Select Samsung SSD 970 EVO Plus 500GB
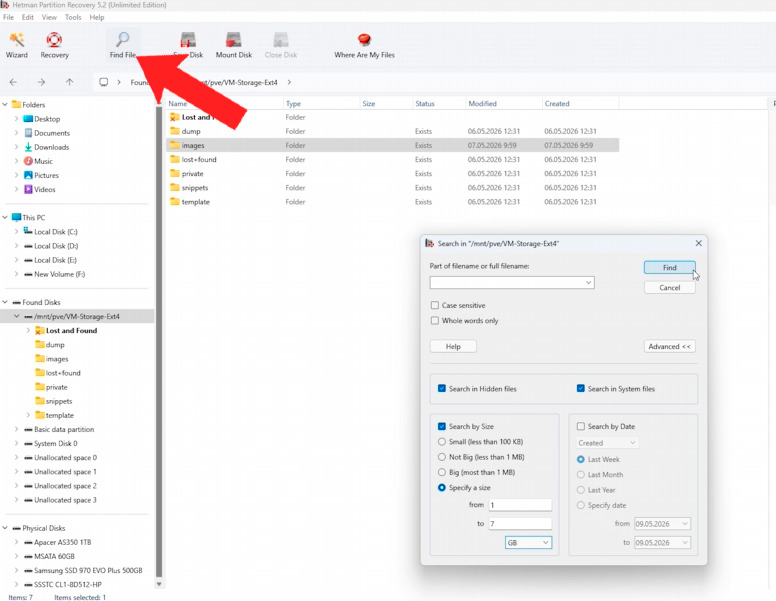The width and height of the screenshot is (776, 601). [x=83, y=571]
